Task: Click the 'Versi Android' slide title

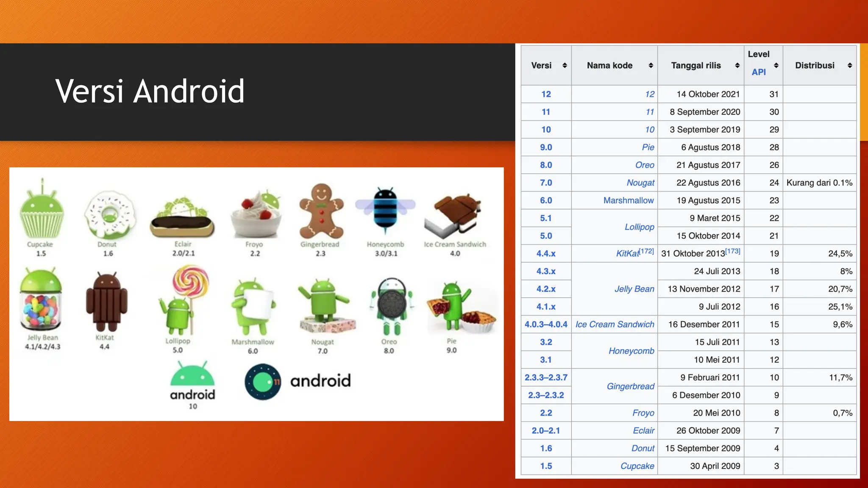Action: [x=150, y=91]
